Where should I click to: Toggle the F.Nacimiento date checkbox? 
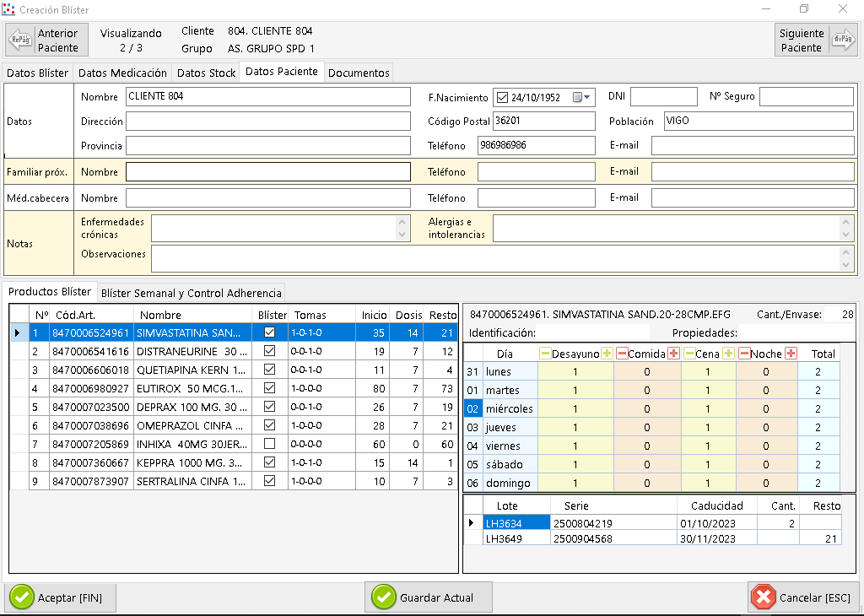pos(502,98)
